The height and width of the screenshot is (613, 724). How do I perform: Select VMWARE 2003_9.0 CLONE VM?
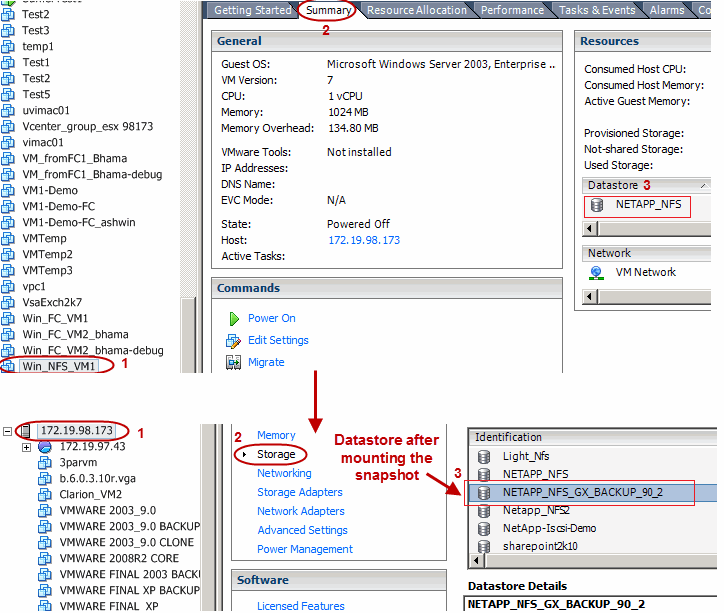pyautogui.click(x=127, y=542)
